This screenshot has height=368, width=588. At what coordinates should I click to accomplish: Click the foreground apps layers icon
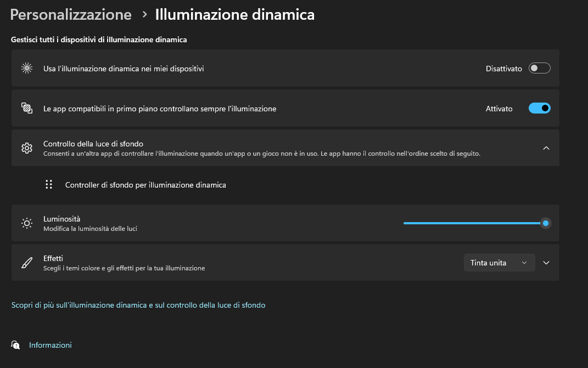(27, 108)
